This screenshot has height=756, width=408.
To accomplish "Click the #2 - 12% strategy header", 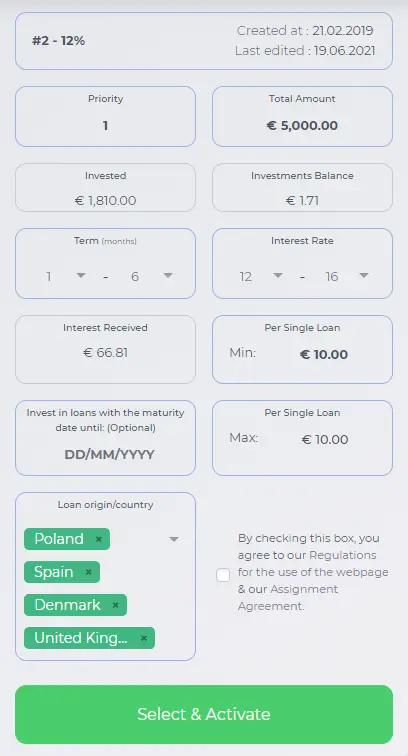I will [x=58, y=41].
